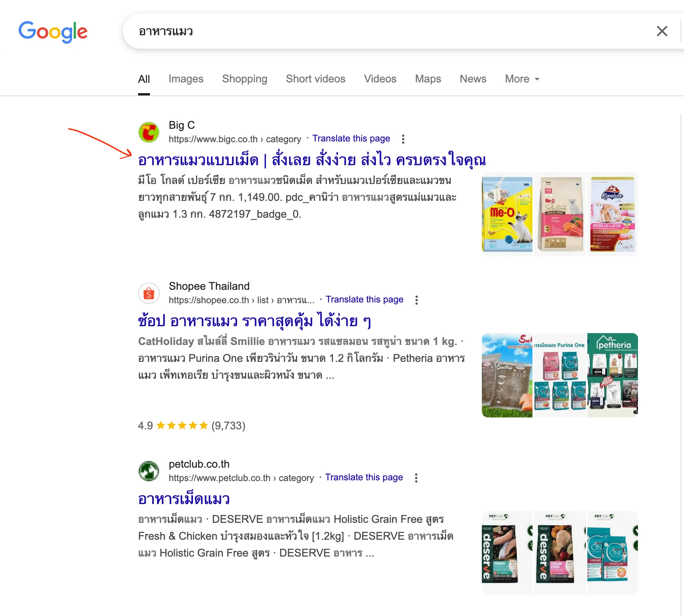The width and height of the screenshot is (684, 616).
Task: Open the petclub title อาหารเม็ดแมว
Action: coord(184,499)
